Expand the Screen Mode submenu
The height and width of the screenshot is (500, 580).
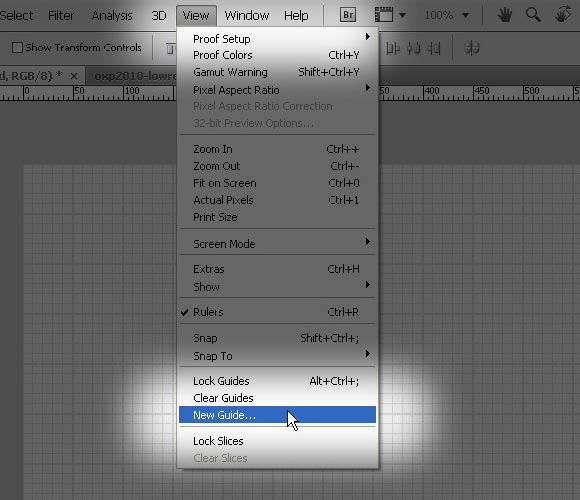point(277,244)
